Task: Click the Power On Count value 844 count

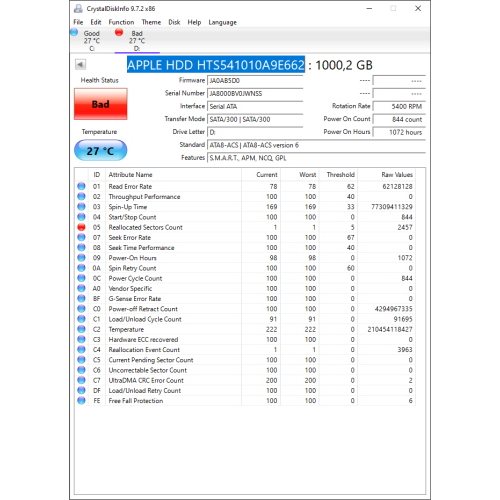Action: (x=399, y=119)
